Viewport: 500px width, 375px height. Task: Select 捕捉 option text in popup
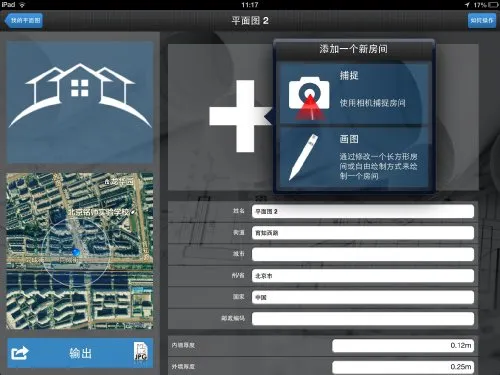(x=349, y=75)
